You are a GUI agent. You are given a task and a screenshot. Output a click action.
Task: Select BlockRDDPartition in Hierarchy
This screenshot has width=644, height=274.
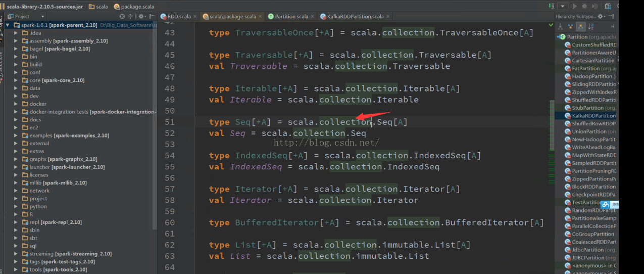pos(590,187)
